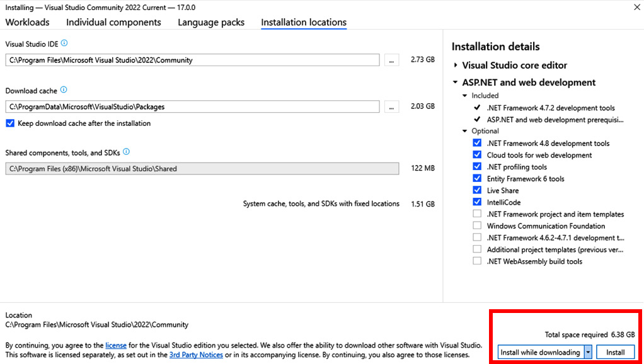
Task: Disable .NET profiling tools option
Action: (477, 167)
